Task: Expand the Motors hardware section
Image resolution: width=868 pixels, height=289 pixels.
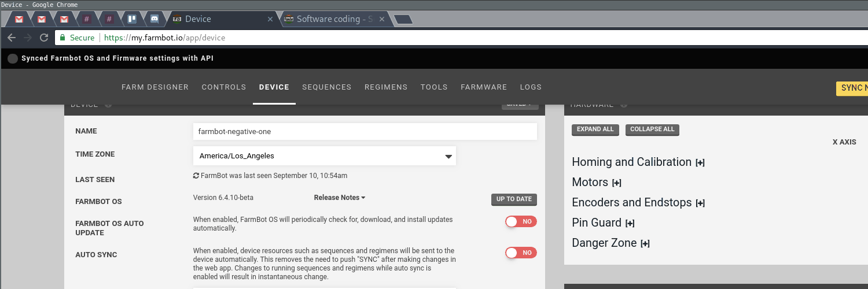Action: click(616, 183)
